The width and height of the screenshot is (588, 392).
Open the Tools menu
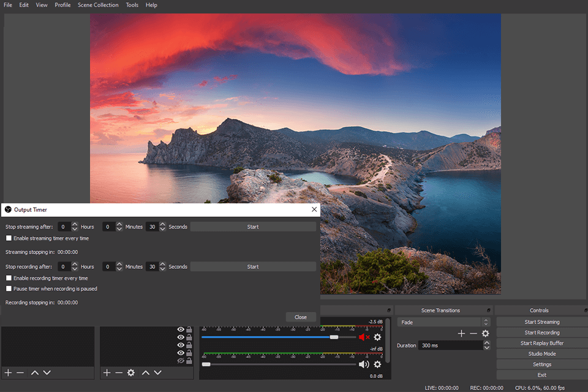(x=132, y=5)
